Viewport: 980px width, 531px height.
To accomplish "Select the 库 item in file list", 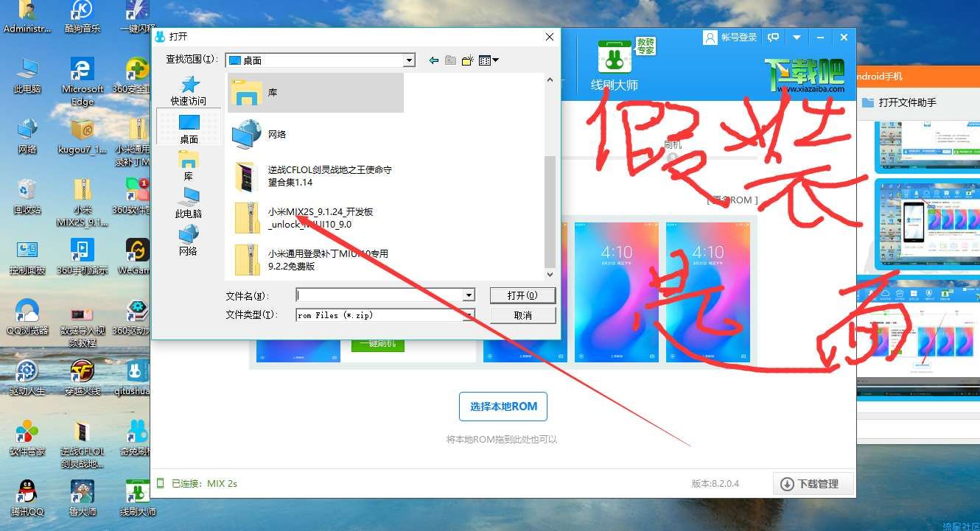I will point(315,93).
